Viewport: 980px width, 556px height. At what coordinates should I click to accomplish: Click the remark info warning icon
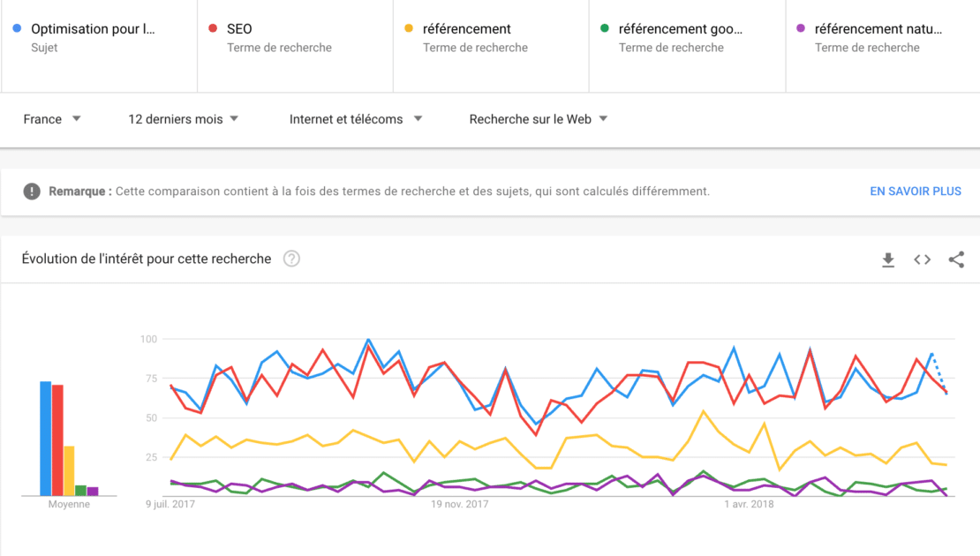click(x=32, y=191)
